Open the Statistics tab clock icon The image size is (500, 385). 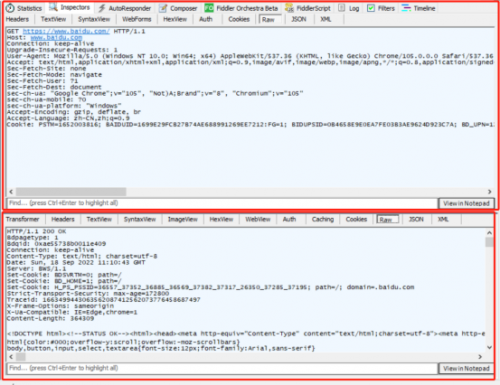pos(10,8)
